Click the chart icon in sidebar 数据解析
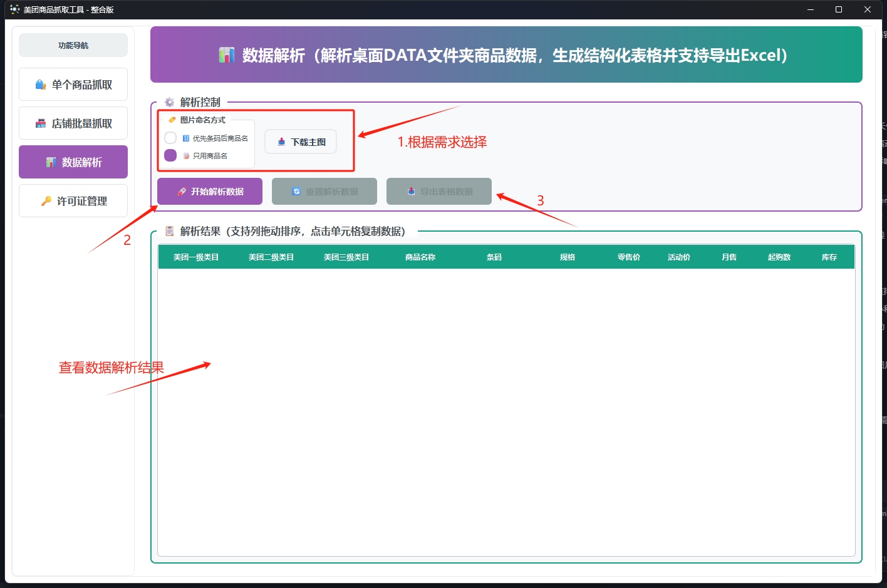Image resolution: width=887 pixels, height=588 pixels. point(51,162)
